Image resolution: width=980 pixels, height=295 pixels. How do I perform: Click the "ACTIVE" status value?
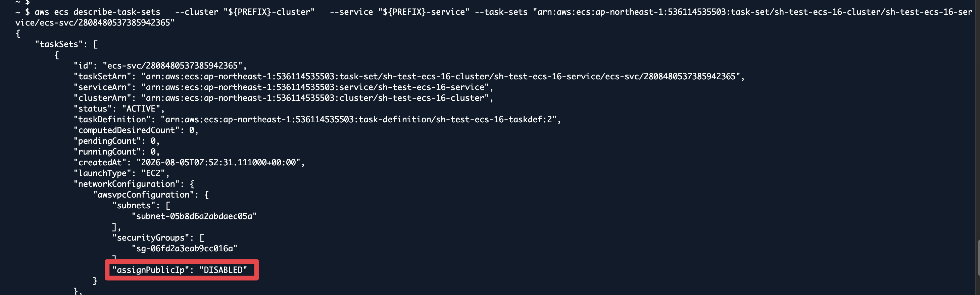point(141,109)
